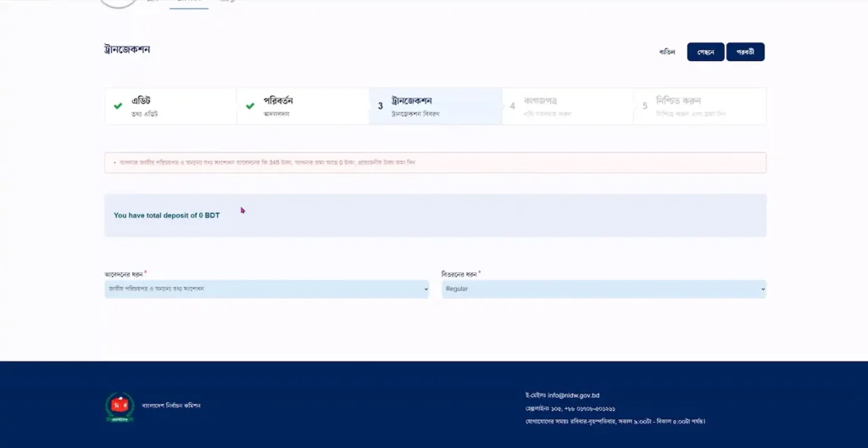This screenshot has height=448, width=868.
Task: Click the বাতিল cancel link
Action: (667, 52)
